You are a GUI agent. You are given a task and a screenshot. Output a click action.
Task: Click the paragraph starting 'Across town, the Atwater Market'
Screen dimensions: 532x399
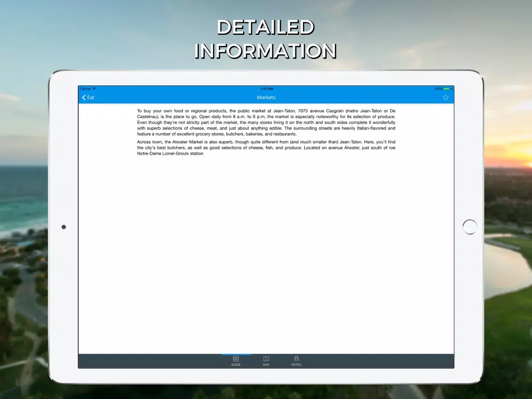pyautogui.click(x=266, y=148)
